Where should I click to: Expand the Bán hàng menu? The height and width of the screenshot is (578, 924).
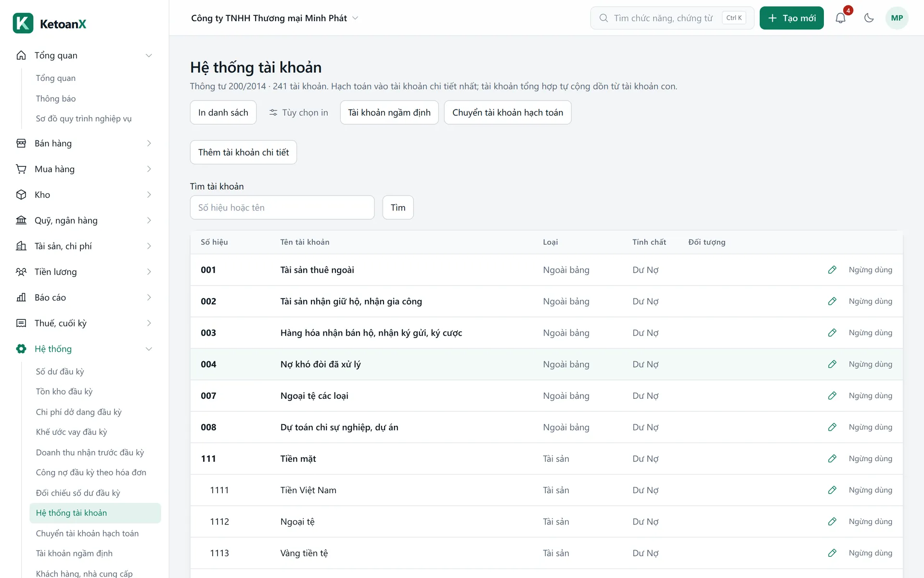click(84, 143)
